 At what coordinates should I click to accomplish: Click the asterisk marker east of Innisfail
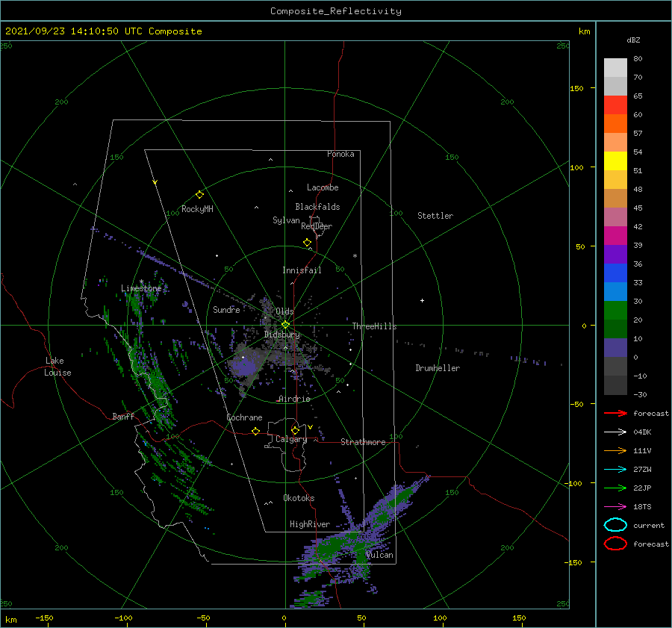pos(355,256)
